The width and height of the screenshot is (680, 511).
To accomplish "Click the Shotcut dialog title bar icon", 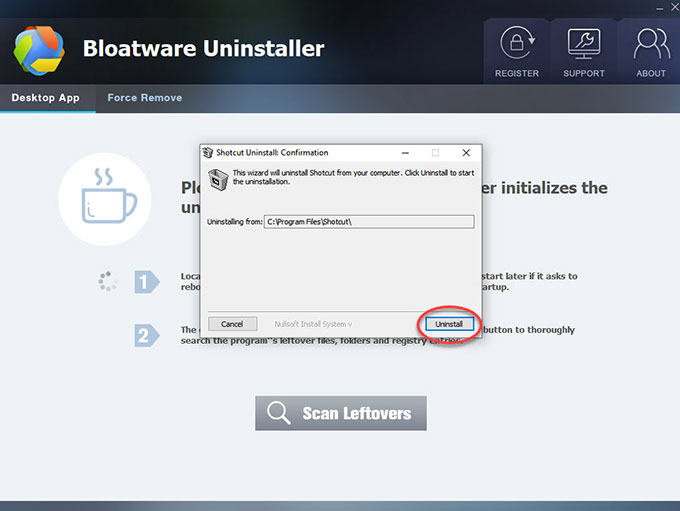I will click(208, 153).
